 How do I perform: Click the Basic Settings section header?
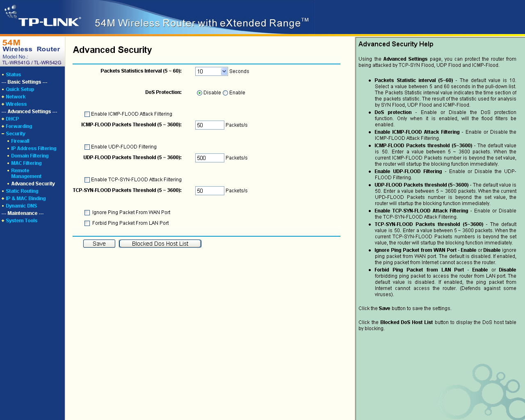click(x=25, y=82)
